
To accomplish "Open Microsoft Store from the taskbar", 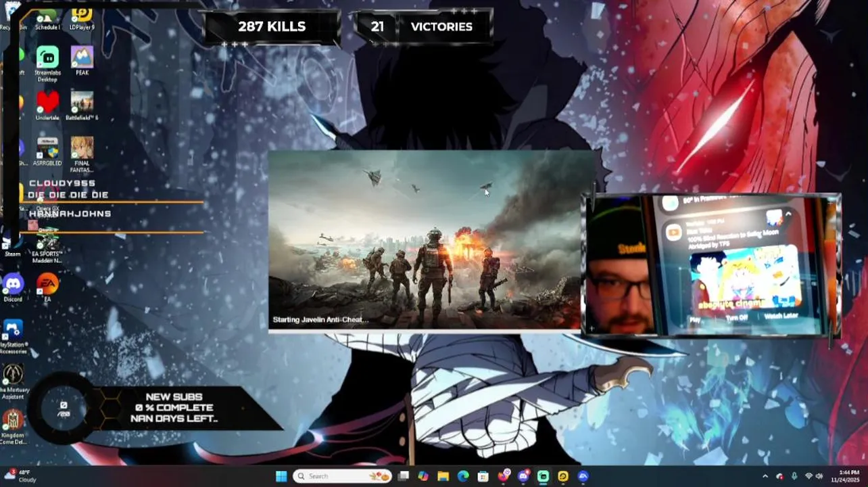I will click(x=483, y=476).
